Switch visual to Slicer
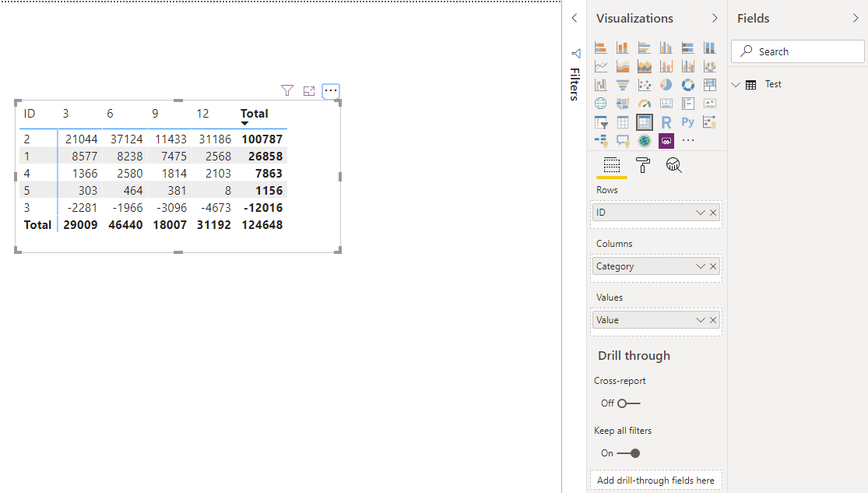The height and width of the screenshot is (493, 868). (x=601, y=122)
